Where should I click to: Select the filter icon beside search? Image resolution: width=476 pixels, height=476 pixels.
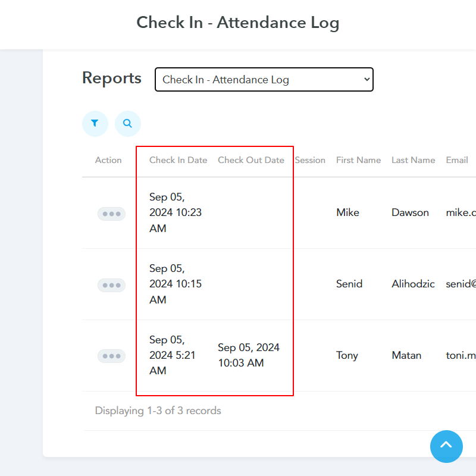point(95,123)
